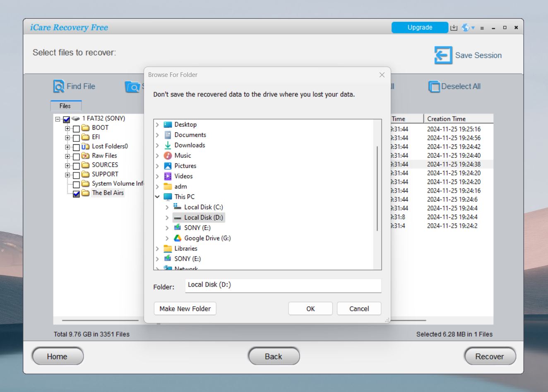Select the Documents icon in folder tree

(168, 135)
